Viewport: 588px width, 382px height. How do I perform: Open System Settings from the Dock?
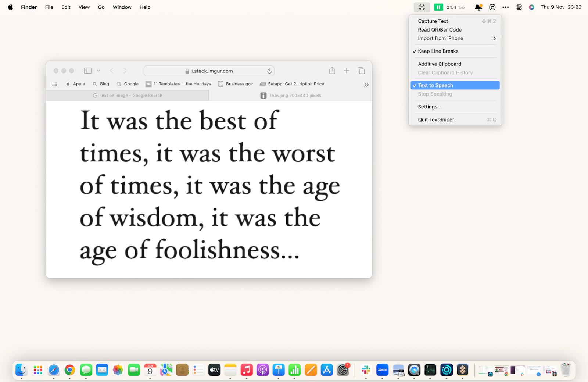tap(343, 370)
